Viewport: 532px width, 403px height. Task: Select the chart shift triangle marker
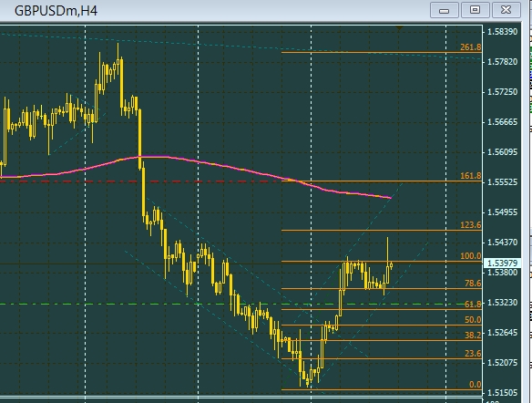tap(399, 28)
